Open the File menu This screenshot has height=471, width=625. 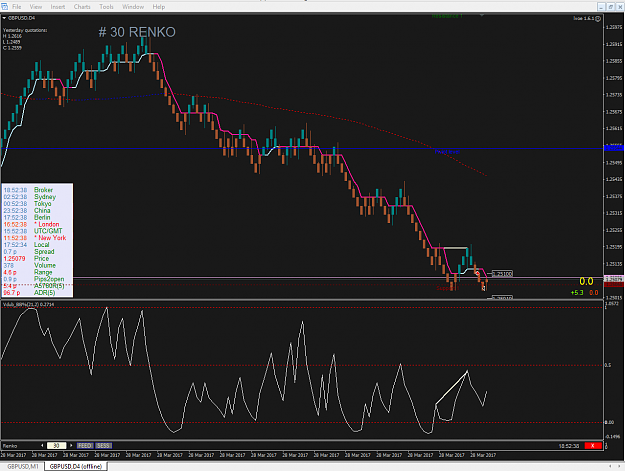click(16, 7)
